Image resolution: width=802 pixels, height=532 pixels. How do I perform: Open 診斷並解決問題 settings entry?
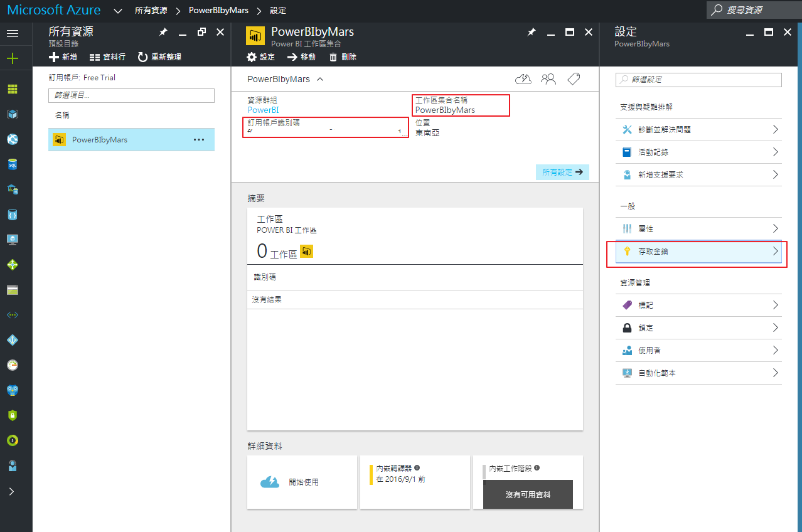click(698, 129)
